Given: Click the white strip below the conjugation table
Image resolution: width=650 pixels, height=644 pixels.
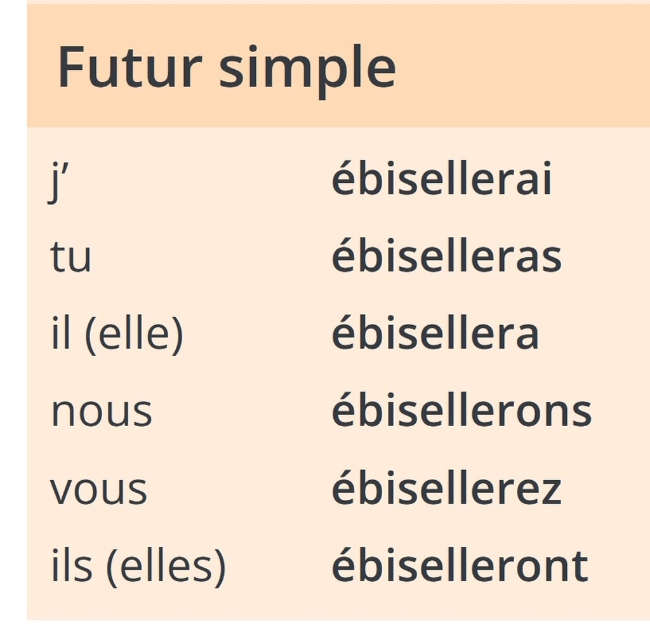Looking at the screenshot, I should click(x=336, y=632).
